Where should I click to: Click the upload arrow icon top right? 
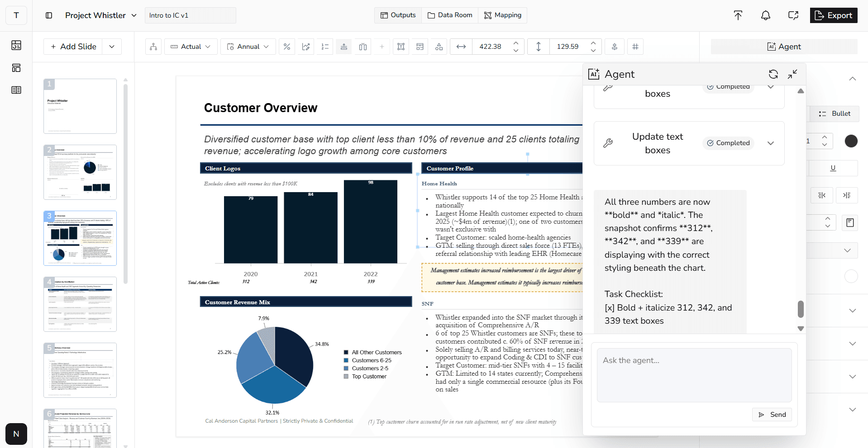click(738, 15)
